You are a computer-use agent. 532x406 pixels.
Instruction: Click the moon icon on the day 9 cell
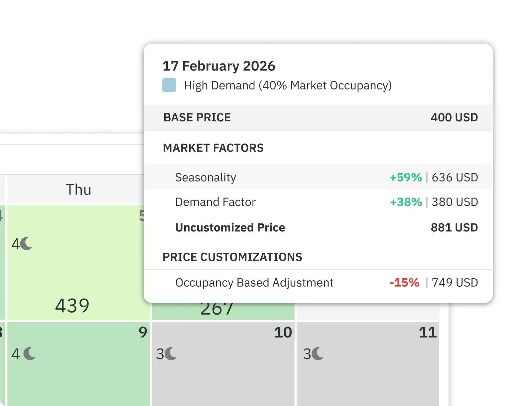(29, 353)
